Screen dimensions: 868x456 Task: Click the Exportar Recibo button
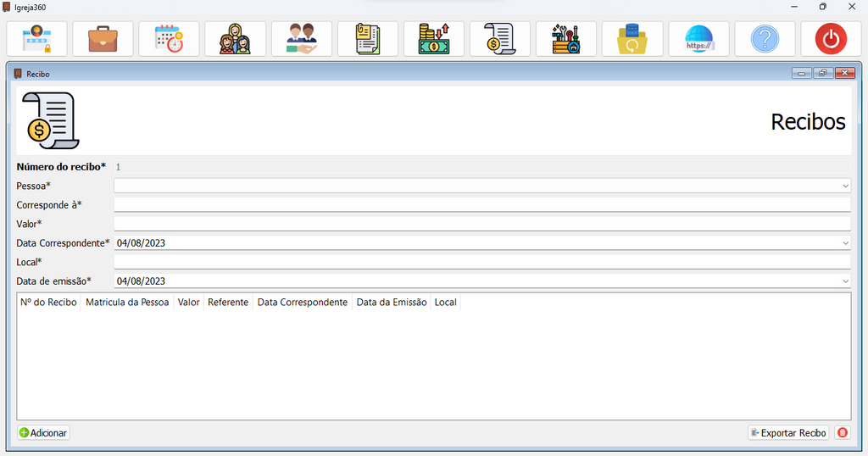(788, 433)
